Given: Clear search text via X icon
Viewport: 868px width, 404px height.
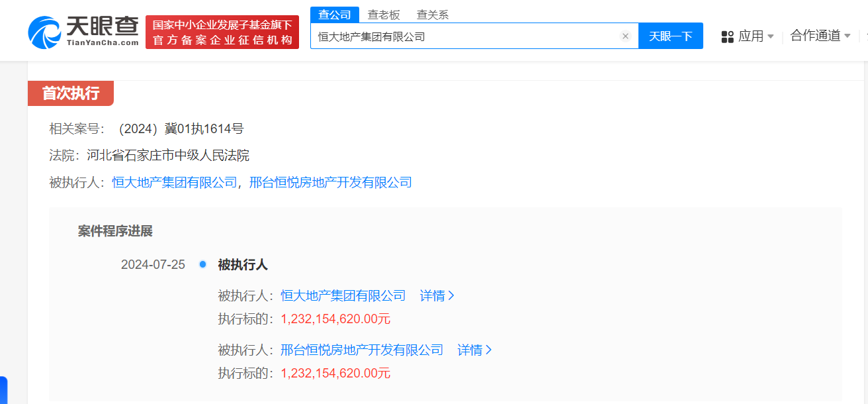Looking at the screenshot, I should pyautogui.click(x=625, y=36).
